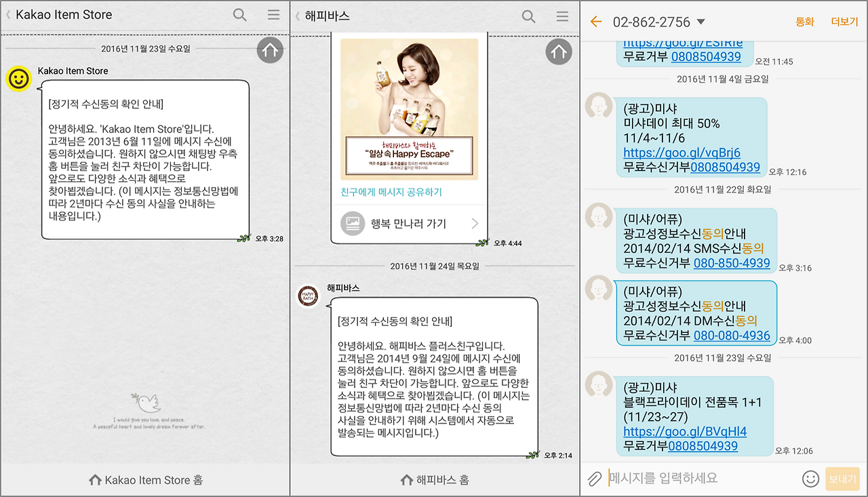
Task: Tap 0808504939 in the 오전 11:45 message
Action: coord(706,56)
